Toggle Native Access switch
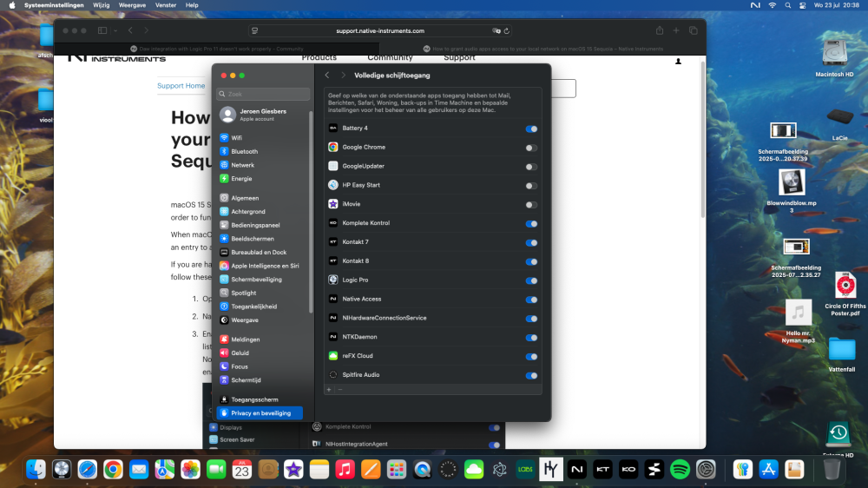 tap(531, 300)
